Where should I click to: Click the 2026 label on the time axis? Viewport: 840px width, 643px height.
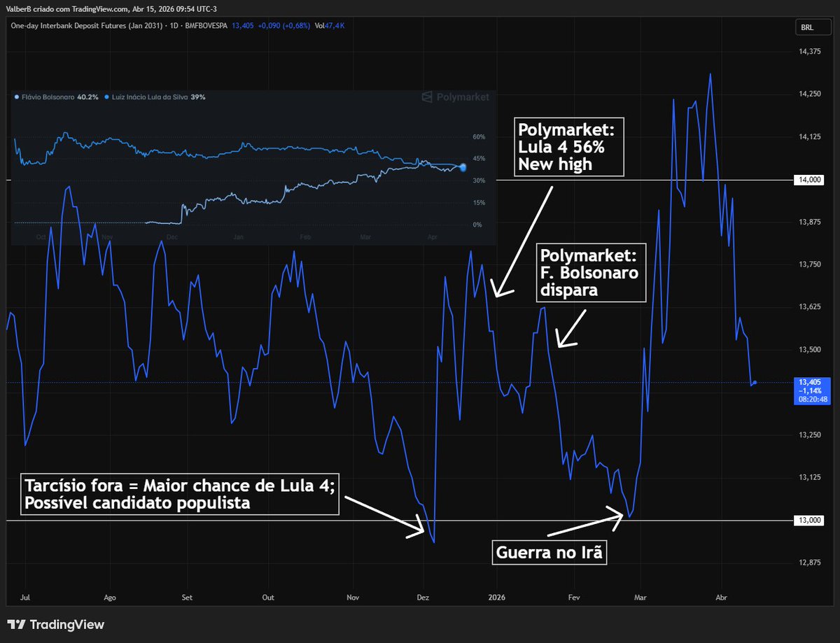[497, 599]
